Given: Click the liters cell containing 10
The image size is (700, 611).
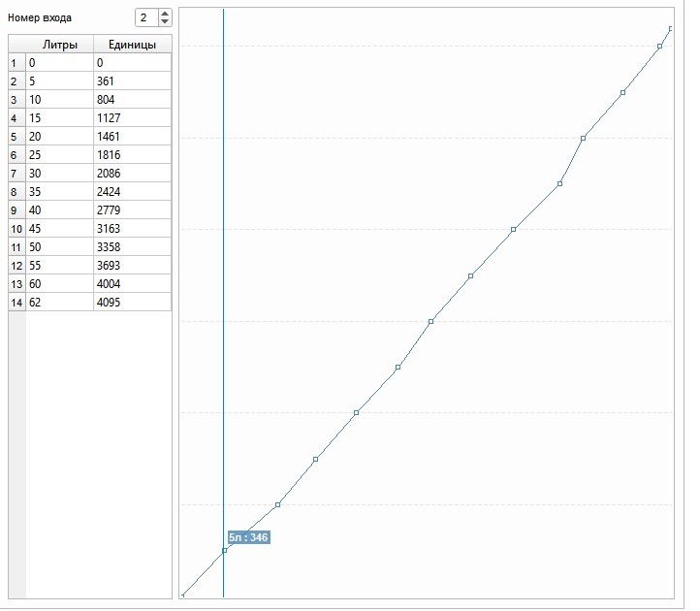Looking at the screenshot, I should (59, 99).
